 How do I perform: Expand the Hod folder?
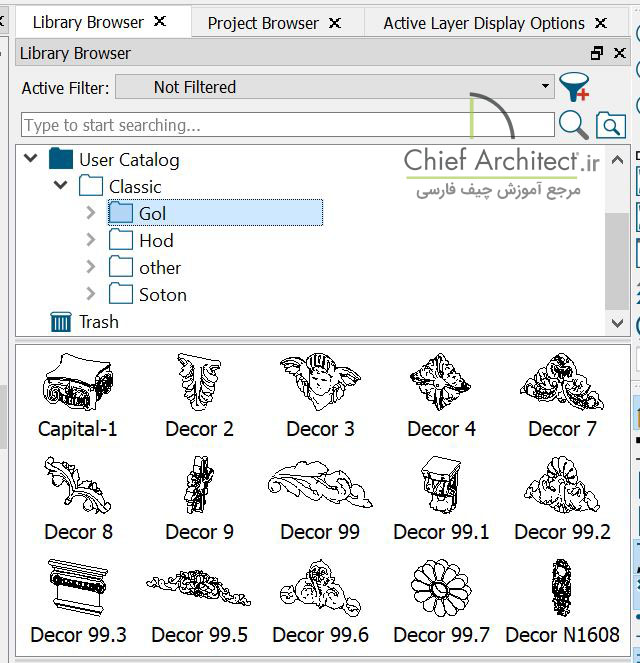coord(91,240)
